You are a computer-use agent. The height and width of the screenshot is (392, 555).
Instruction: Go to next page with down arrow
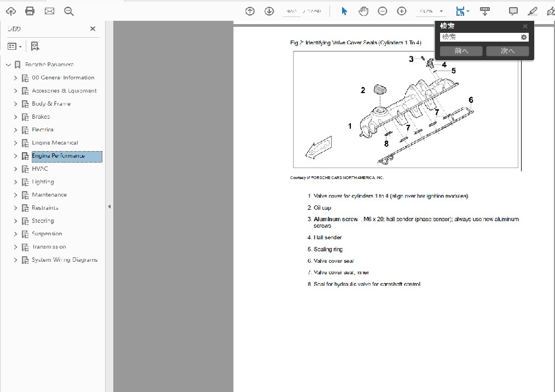[x=269, y=11]
